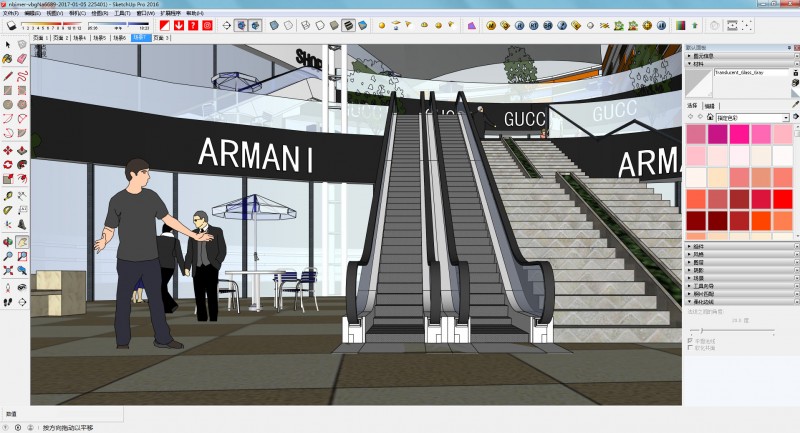
Task: Open the 编辑 tab in materials panel
Action: (710, 106)
